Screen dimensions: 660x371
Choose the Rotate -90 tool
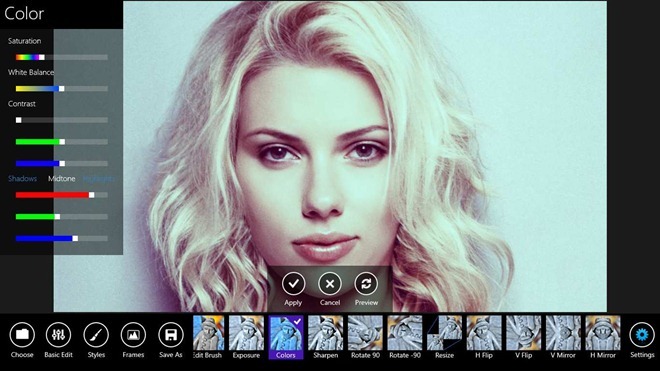405,333
